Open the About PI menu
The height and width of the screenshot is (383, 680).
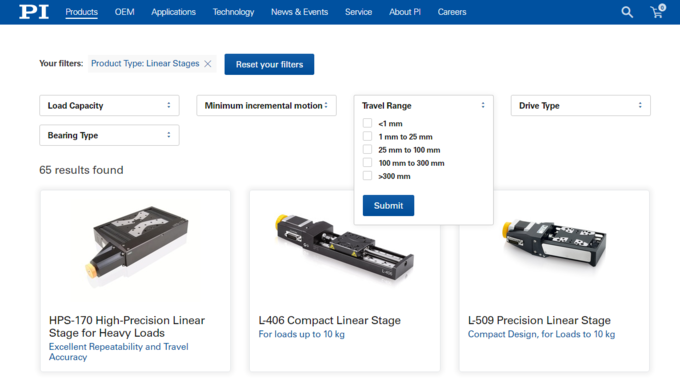coord(405,12)
